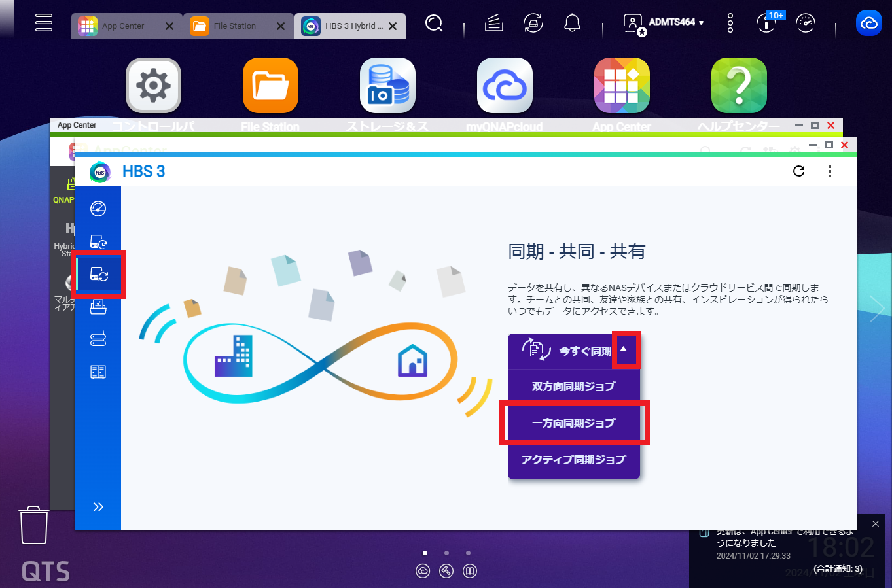
Task: Select the second desktop page dot
Action: coord(446,553)
